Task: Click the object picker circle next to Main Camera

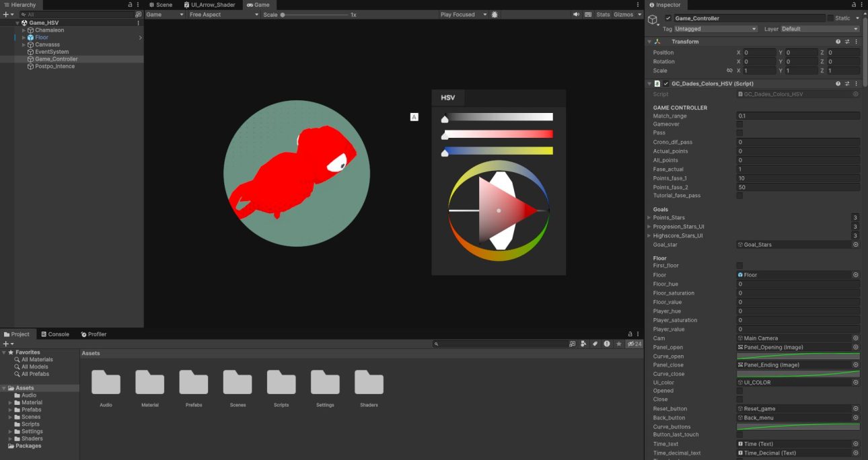Action: (856, 338)
